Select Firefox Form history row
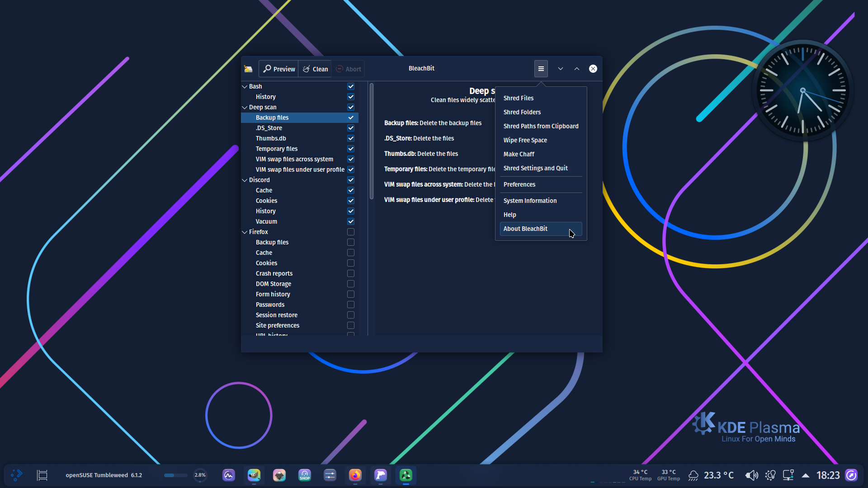Image resolution: width=868 pixels, height=488 pixels. [300, 294]
